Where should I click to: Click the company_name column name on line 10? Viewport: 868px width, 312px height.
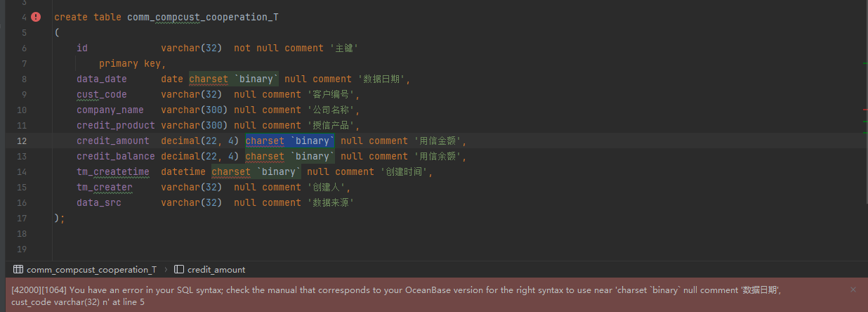click(x=110, y=110)
